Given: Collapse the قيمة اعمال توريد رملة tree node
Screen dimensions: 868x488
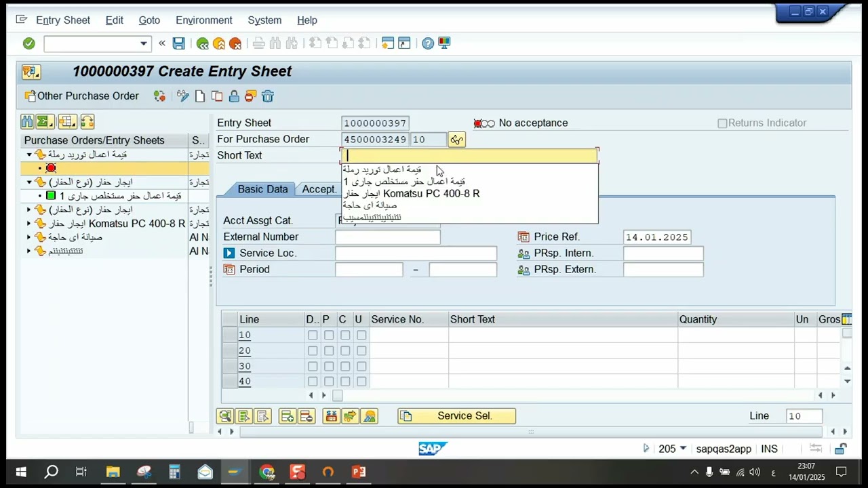Looking at the screenshot, I should pos(28,155).
